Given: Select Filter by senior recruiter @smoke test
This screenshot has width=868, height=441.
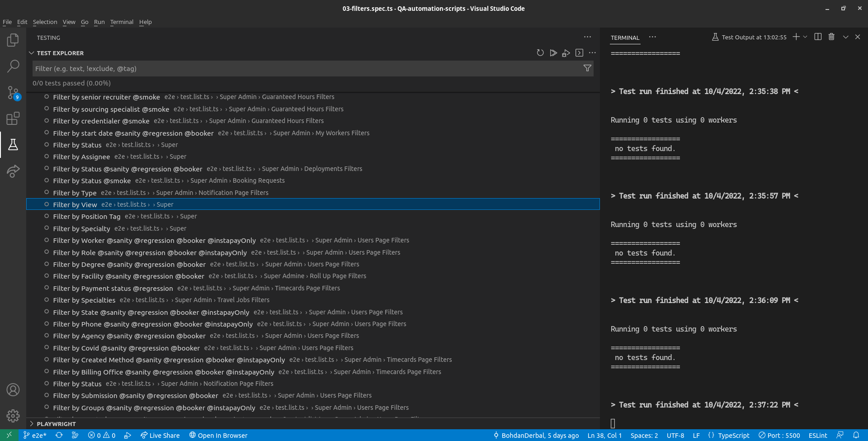Looking at the screenshot, I should pyautogui.click(x=313, y=97).
